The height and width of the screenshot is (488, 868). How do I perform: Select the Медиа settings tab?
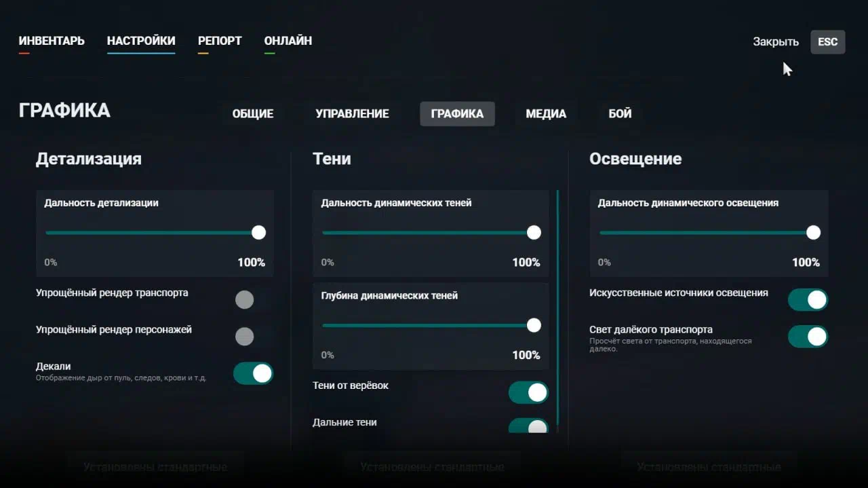coord(546,114)
